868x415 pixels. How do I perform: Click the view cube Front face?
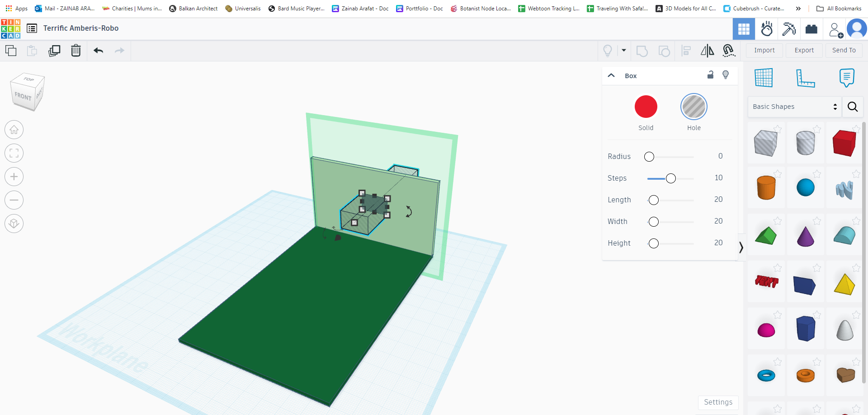23,97
